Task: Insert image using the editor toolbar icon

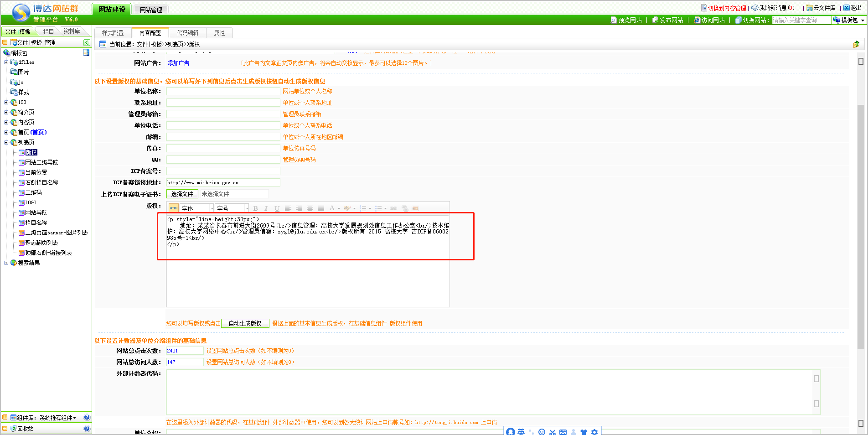Action: [415, 208]
